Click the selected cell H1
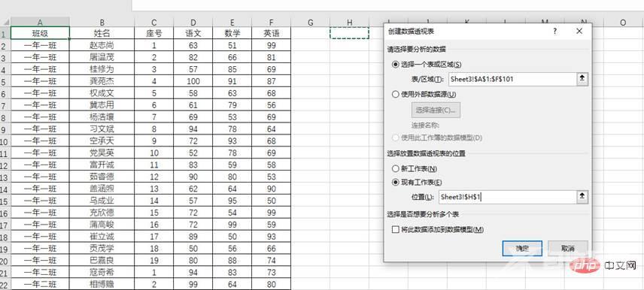This screenshot has height=290, width=644. (349, 33)
